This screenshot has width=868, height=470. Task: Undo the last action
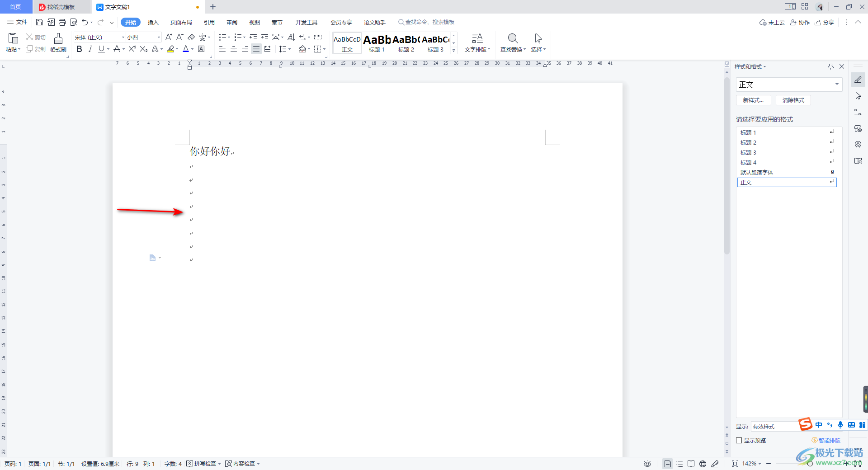(85, 22)
